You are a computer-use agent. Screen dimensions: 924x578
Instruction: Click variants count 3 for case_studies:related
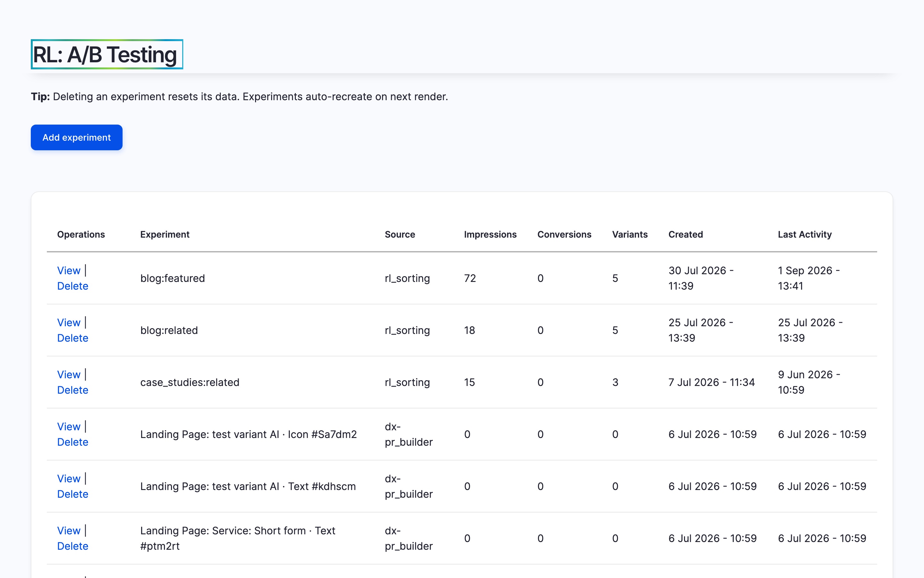pos(615,382)
